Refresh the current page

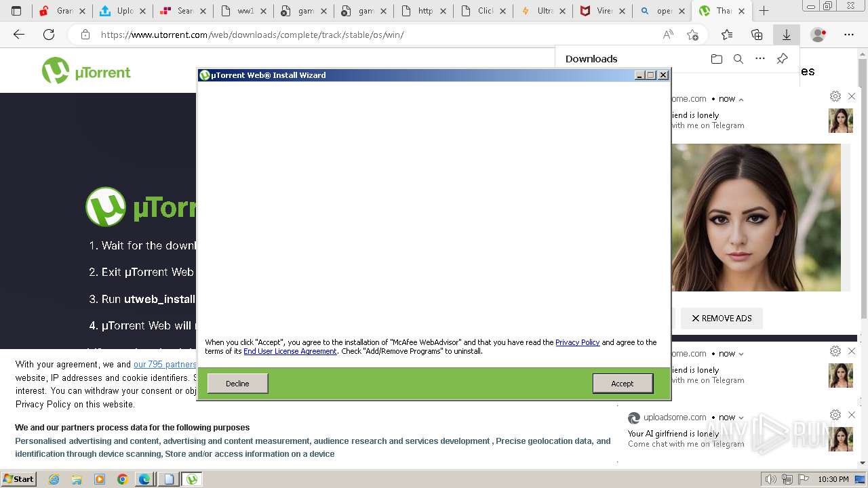49,35
